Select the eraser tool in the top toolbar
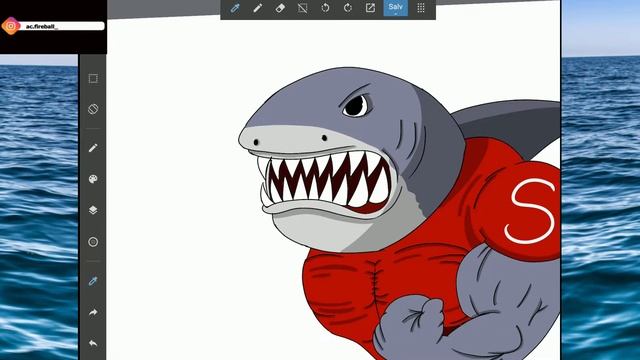 pos(280,8)
